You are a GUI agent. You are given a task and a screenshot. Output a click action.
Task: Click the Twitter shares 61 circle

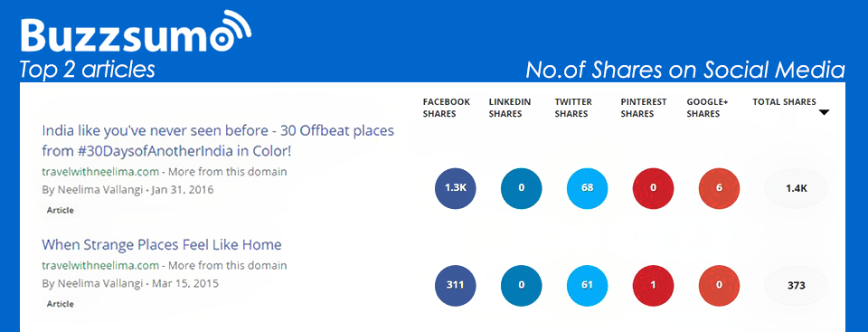[x=588, y=286]
